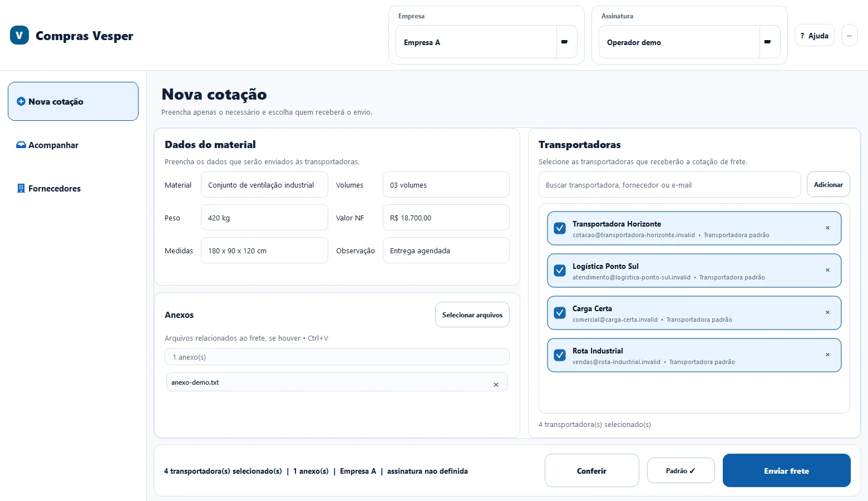
Task: Go to Nova cotação in the sidebar
Action: [73, 101]
